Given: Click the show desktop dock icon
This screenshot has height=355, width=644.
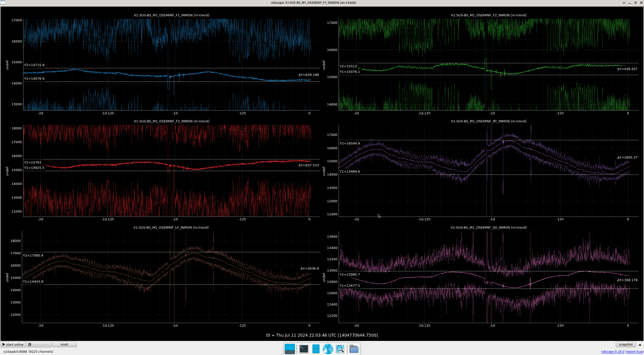Looking at the screenshot, I should tap(290, 349).
